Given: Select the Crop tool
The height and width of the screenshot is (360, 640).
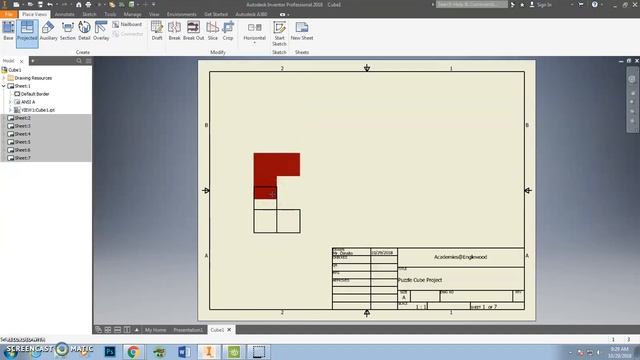Looking at the screenshot, I should coord(228,31).
